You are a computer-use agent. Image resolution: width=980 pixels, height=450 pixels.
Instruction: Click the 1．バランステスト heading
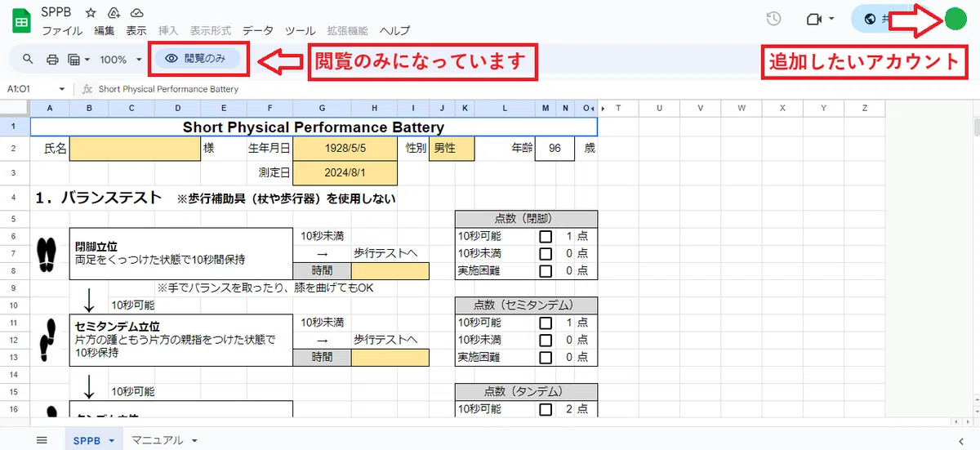[98, 198]
